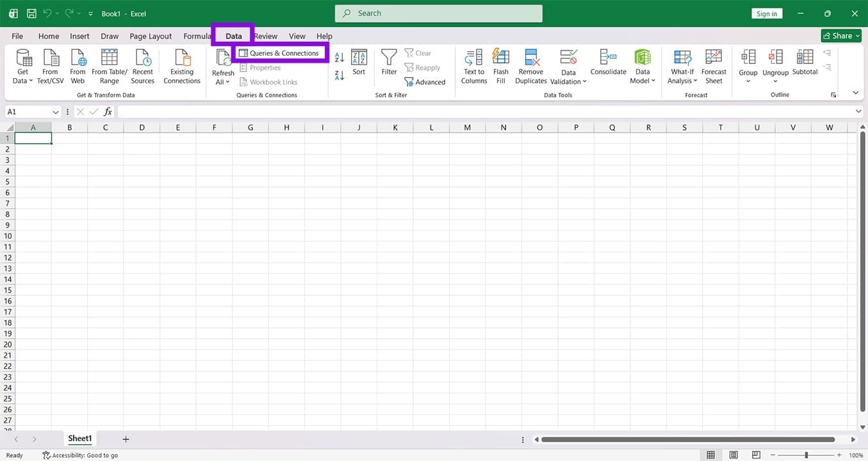
Task: Toggle the Filter funnel
Action: point(389,62)
